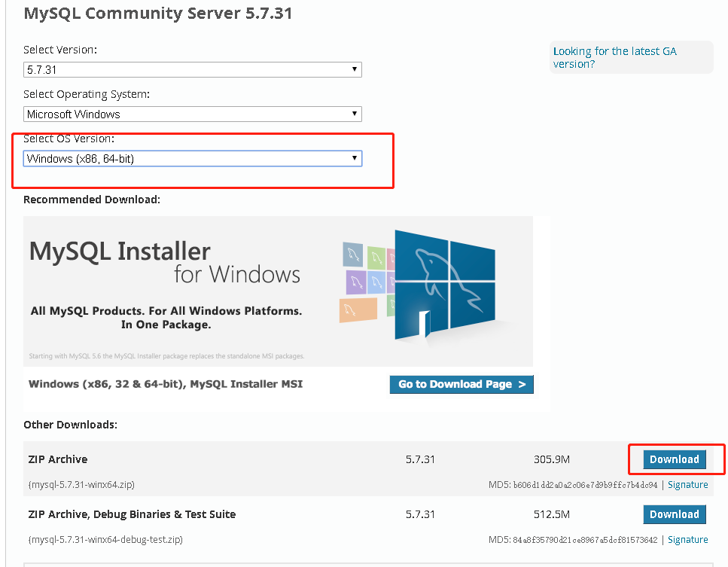This screenshot has height=567, width=728.
Task: Open the Select OS Version dropdown
Action: pyautogui.click(x=192, y=159)
